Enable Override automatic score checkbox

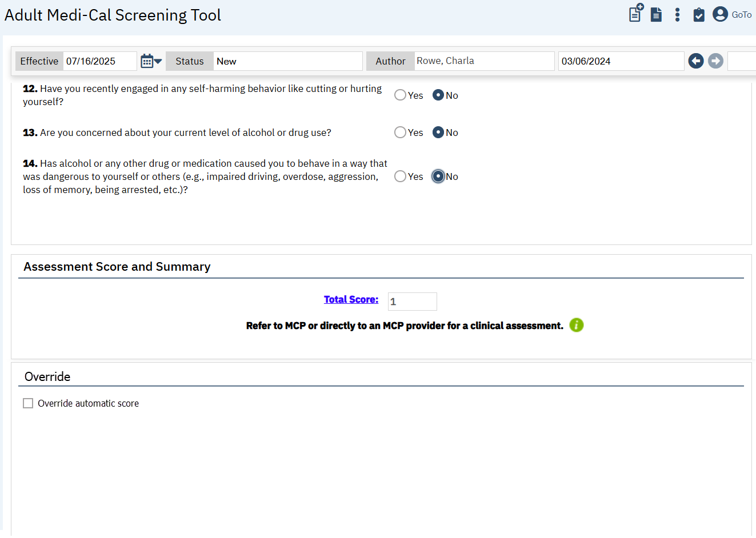(x=28, y=403)
